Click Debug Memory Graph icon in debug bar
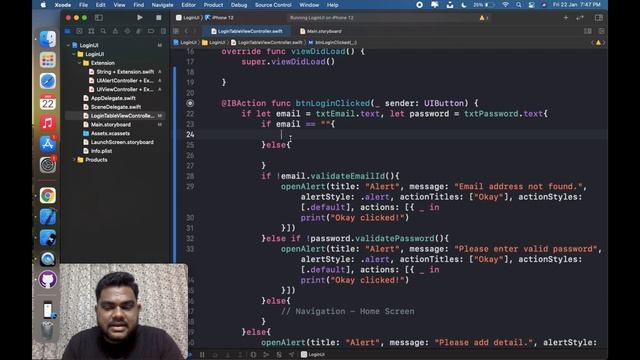The height and width of the screenshot is (360, 640). click(266, 355)
